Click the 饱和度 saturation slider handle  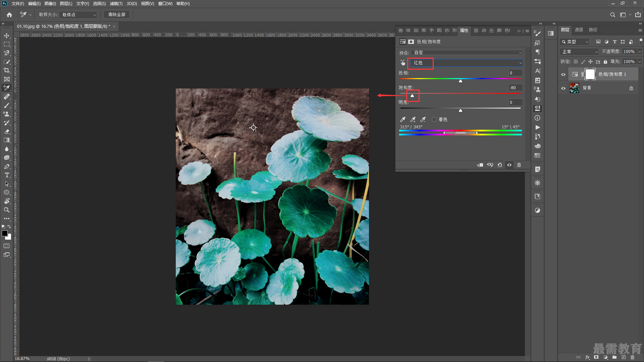point(412,96)
